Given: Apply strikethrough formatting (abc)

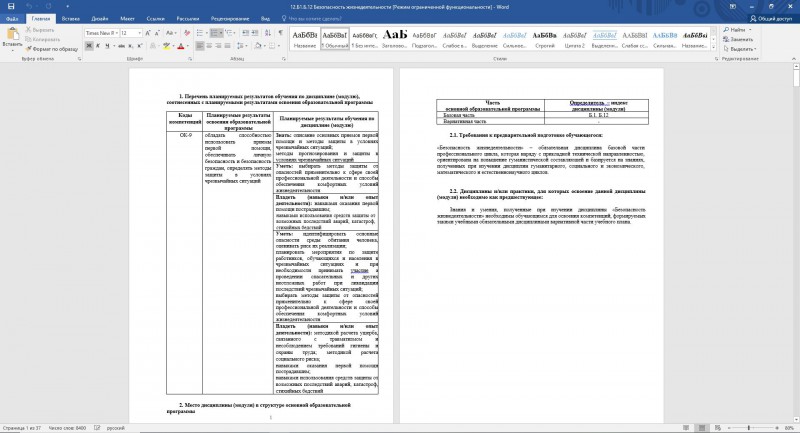Looking at the screenshot, I should 121,46.
